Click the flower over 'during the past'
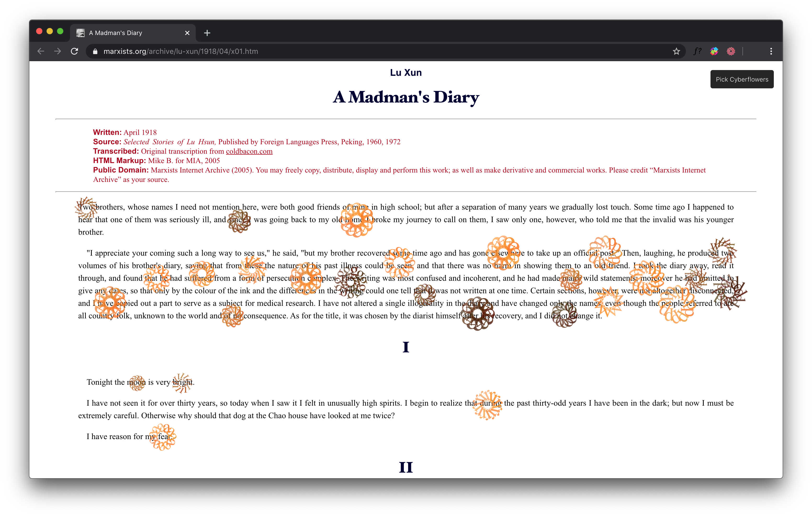Viewport: 812px width, 517px height. (487, 405)
